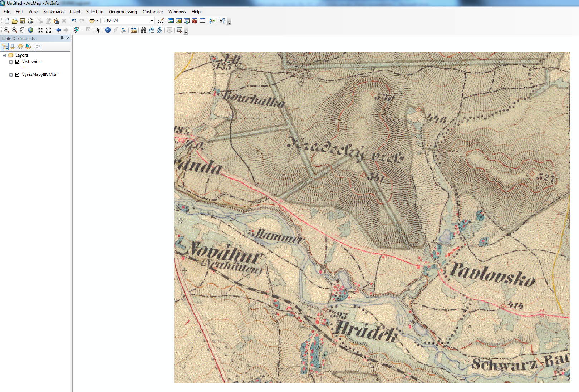The image size is (579, 392).
Task: Open an existing map document
Action: coord(15,21)
